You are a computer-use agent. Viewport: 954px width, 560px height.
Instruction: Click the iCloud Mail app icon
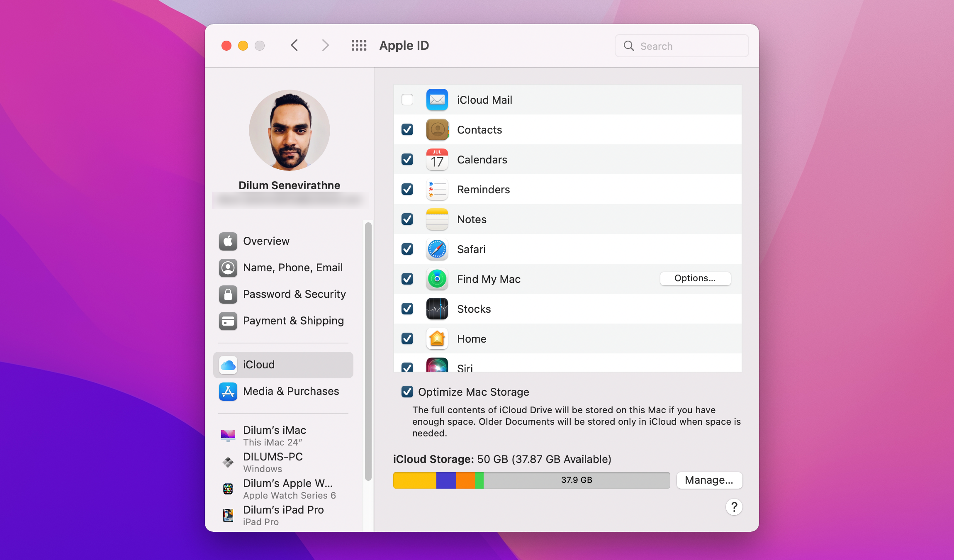click(x=437, y=100)
